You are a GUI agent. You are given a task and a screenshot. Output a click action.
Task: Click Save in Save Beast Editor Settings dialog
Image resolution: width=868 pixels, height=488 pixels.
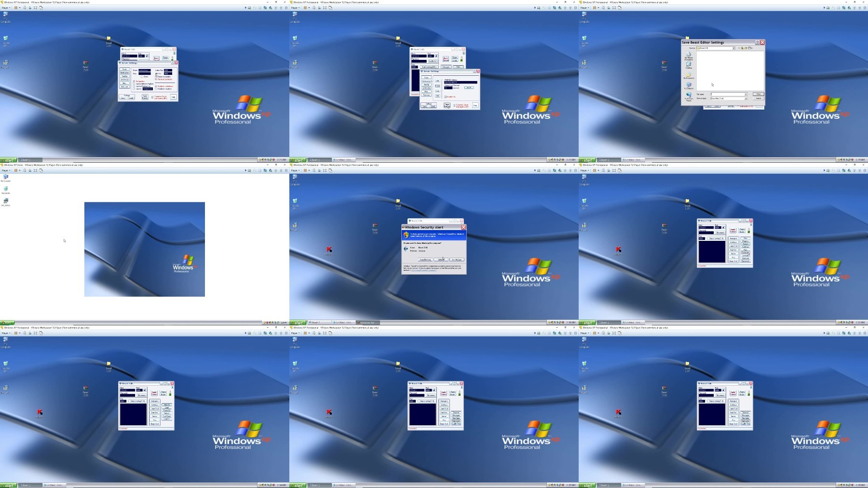[758, 94]
